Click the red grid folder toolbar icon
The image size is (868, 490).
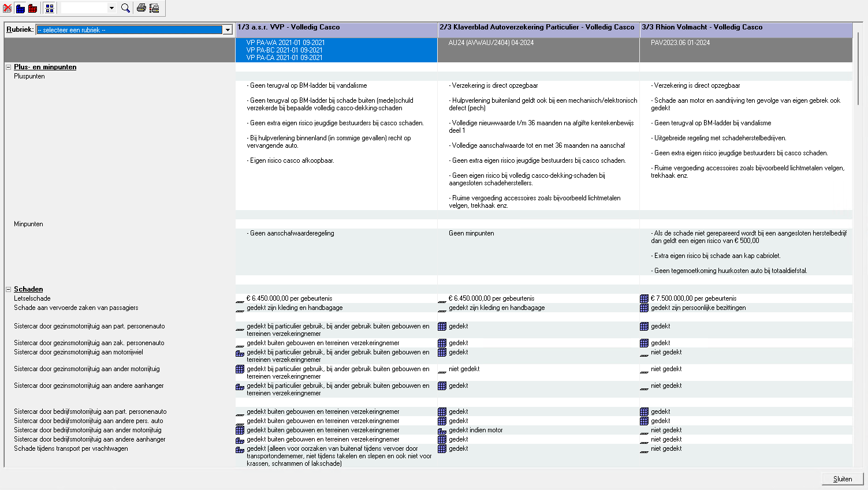tap(33, 8)
